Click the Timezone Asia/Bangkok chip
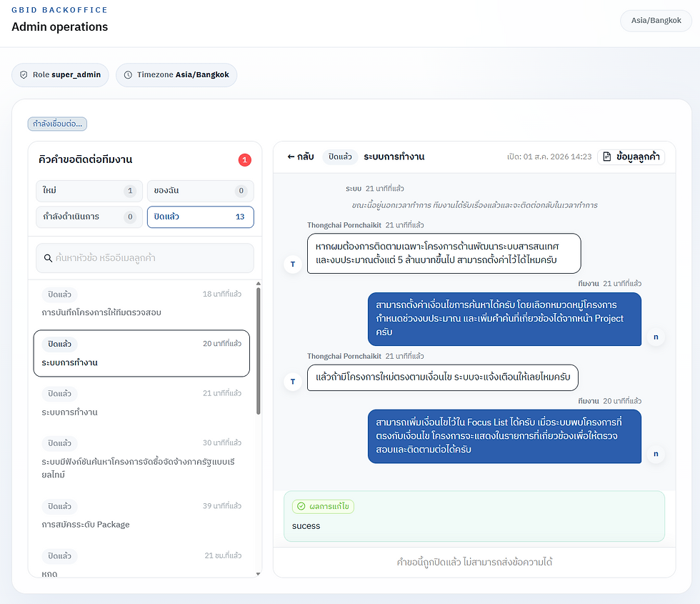 (176, 75)
